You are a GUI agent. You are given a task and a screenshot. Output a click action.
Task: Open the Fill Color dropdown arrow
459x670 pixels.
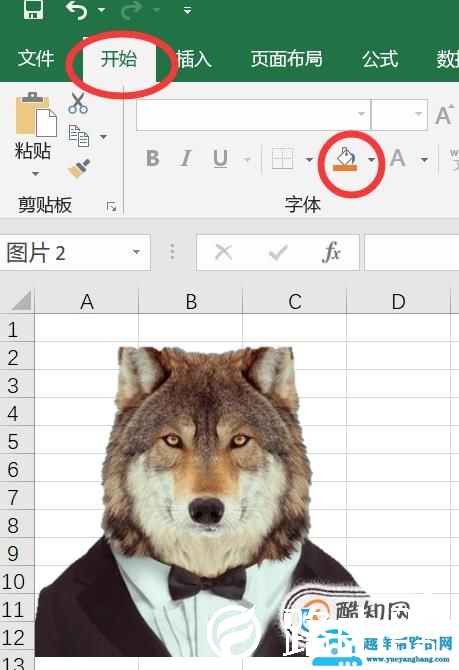(x=371, y=159)
